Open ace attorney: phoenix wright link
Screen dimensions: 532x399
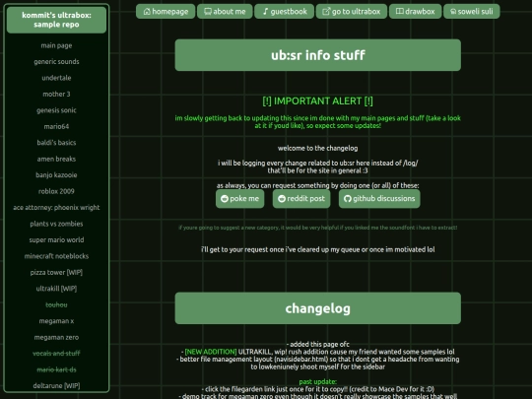pyautogui.click(x=56, y=208)
